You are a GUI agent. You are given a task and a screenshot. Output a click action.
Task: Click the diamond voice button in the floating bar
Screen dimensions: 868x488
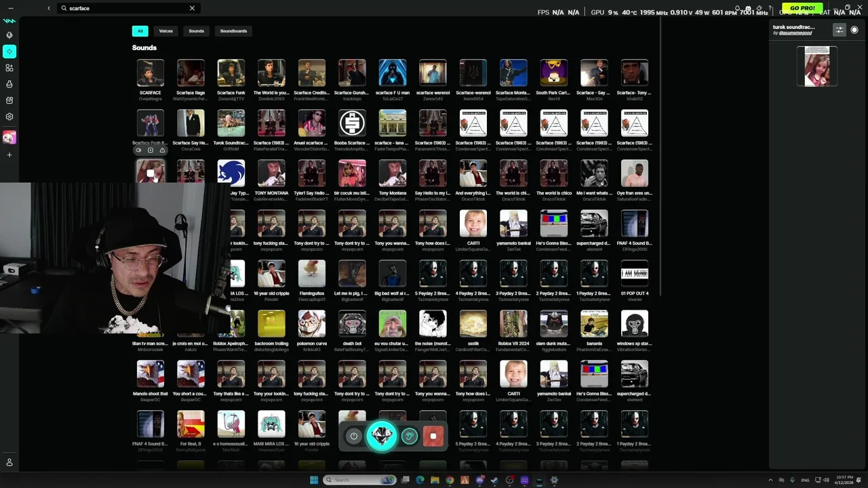(x=381, y=435)
